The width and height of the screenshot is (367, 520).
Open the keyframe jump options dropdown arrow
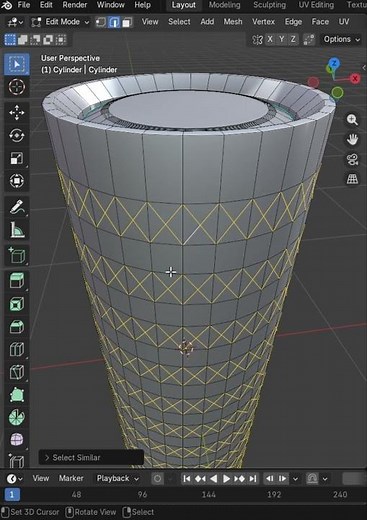(x=295, y=479)
